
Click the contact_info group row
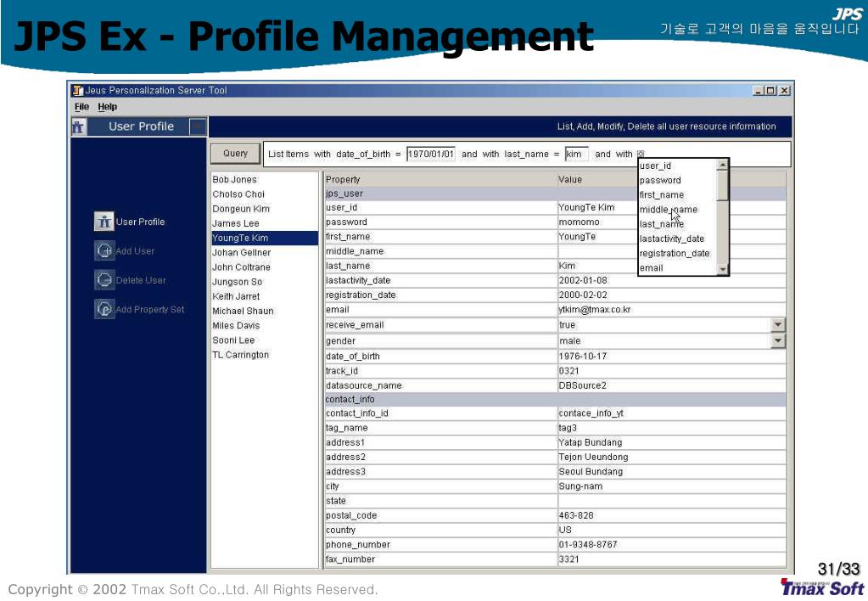[x=555, y=399]
